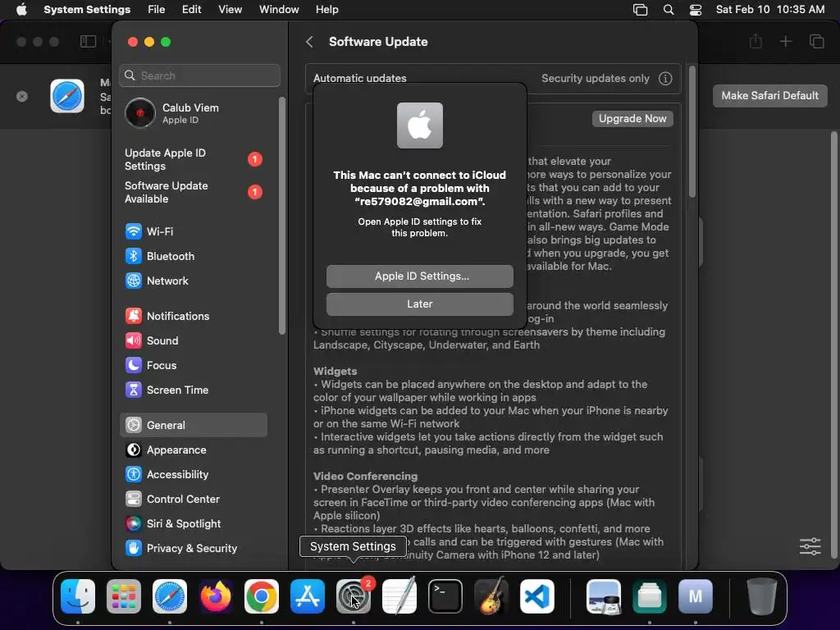Viewport: 840px width, 630px height.
Task: Click Later in iCloud dialog
Action: pos(419,304)
